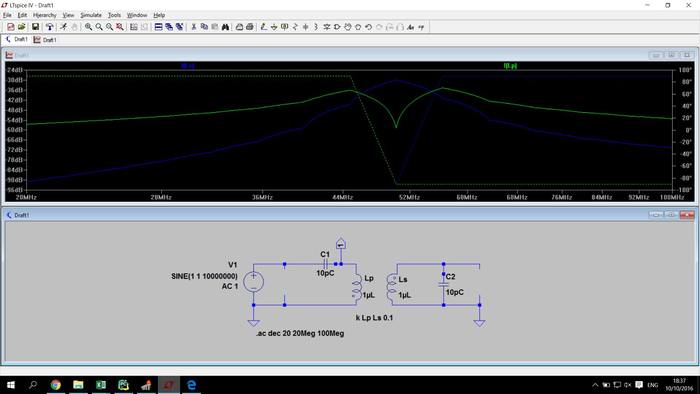Select the Draw wire pencil tool
The image size is (700, 394).
coord(263,27)
